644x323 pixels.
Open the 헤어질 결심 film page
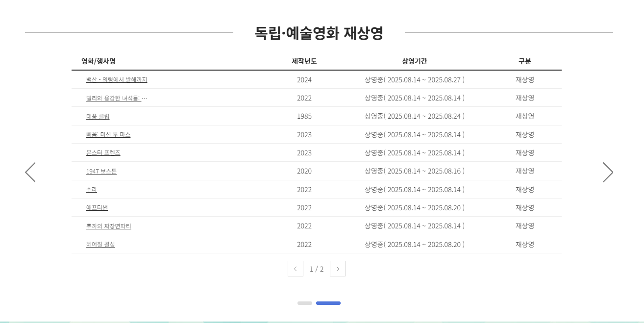(x=100, y=244)
